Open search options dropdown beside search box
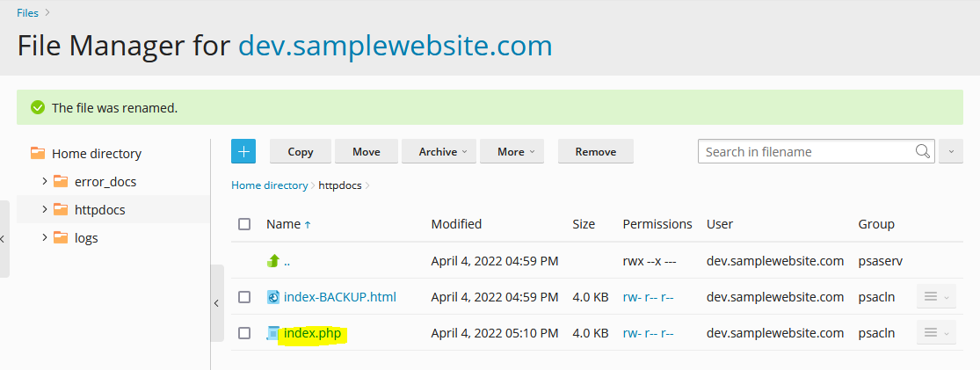The height and width of the screenshot is (370, 980). (951, 151)
